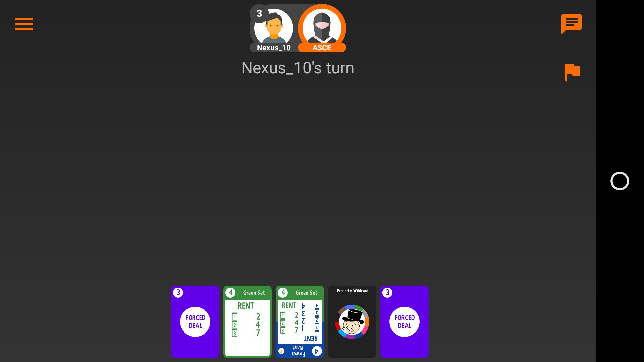Select the Property Wildcard card
This screenshot has width=644, height=362.
pyautogui.click(x=352, y=322)
